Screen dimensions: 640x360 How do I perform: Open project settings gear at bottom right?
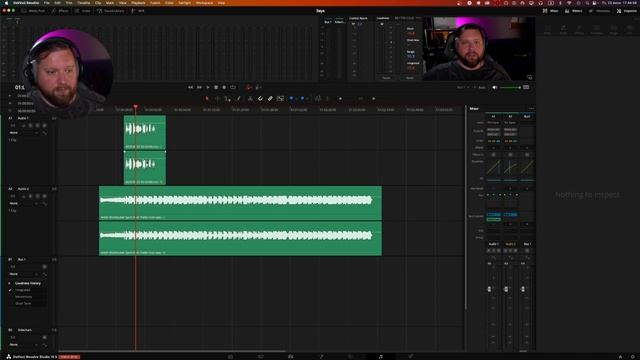pos(632,357)
